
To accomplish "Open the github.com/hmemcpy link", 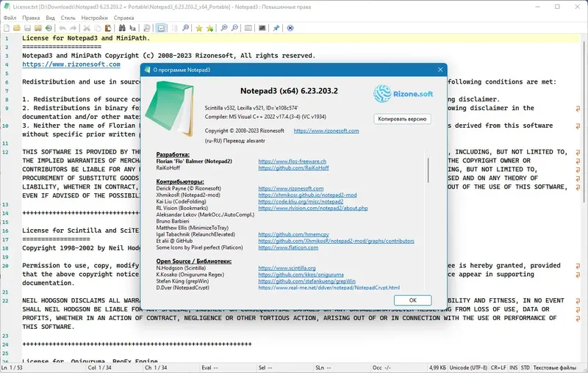I will [x=293, y=234].
